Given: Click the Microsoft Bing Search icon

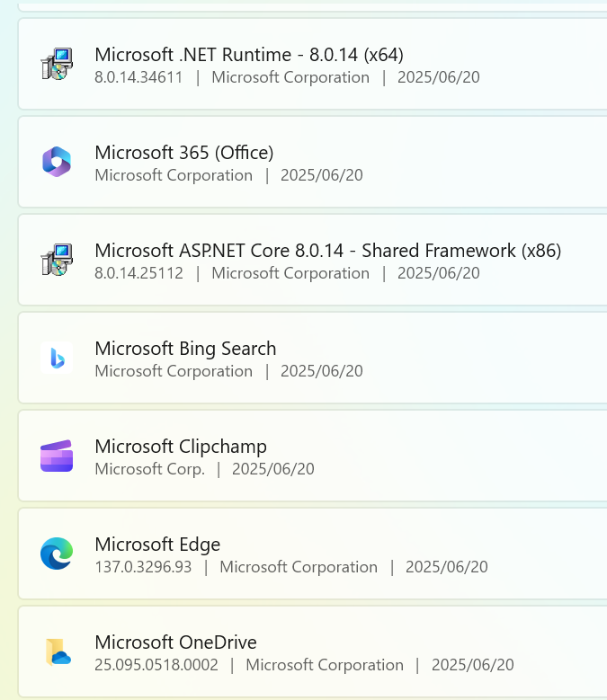Looking at the screenshot, I should (57, 358).
